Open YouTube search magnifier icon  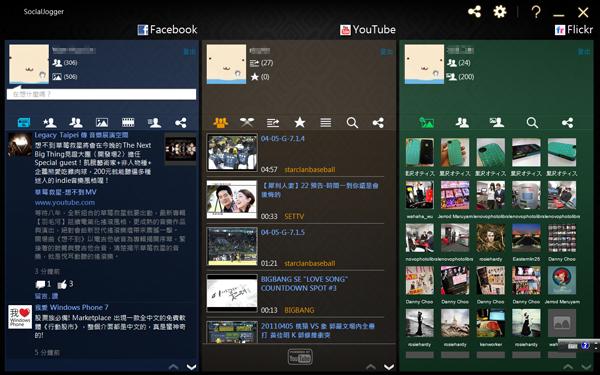tap(352, 123)
